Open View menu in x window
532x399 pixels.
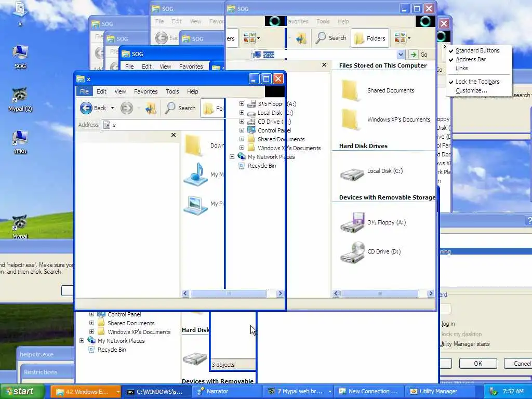pos(120,91)
